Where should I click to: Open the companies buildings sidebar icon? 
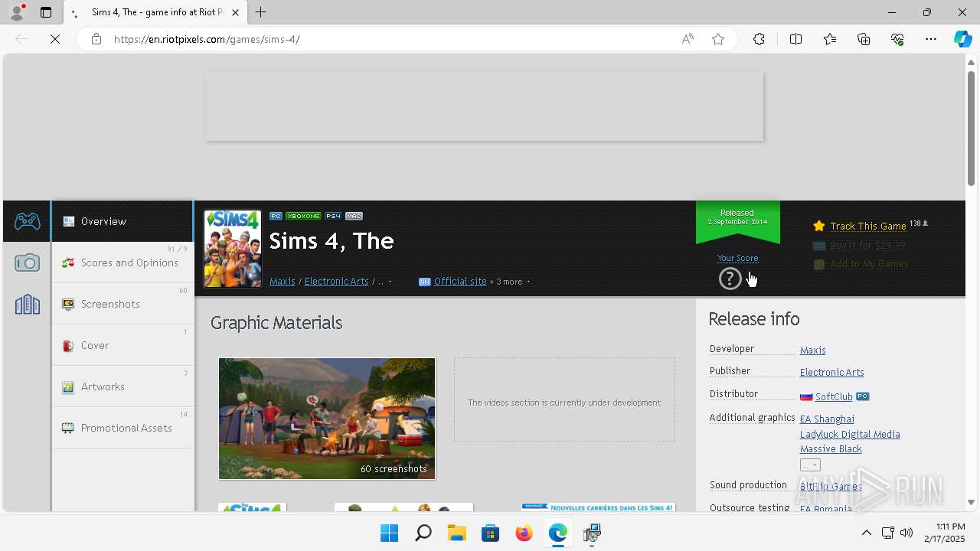click(x=27, y=305)
